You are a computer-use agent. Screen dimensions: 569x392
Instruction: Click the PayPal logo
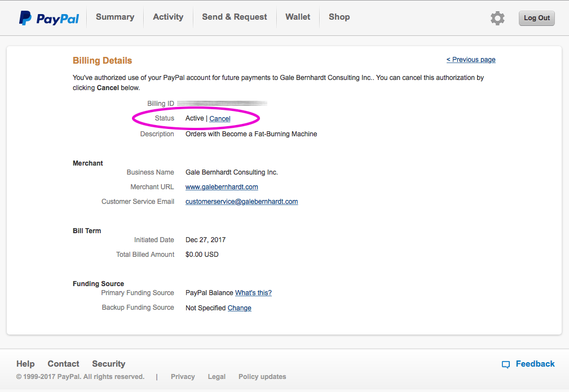(x=49, y=18)
